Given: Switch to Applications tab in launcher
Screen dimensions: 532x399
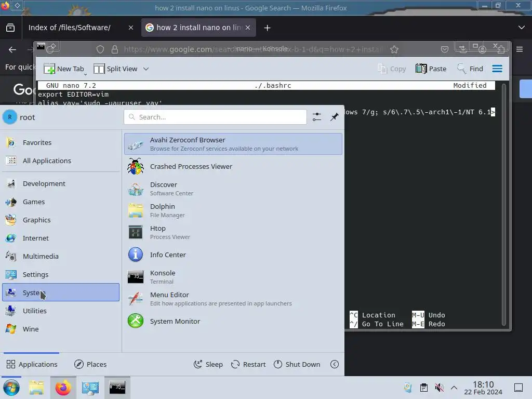Looking at the screenshot, I should [x=32, y=364].
